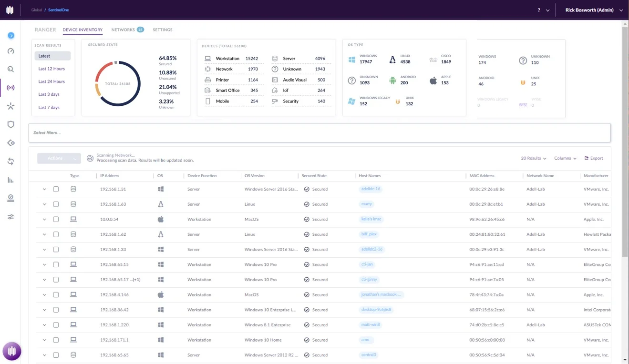Tick the checkbox for 192.168.1.220 row
Screen dimensions: 629x364
tap(56, 325)
